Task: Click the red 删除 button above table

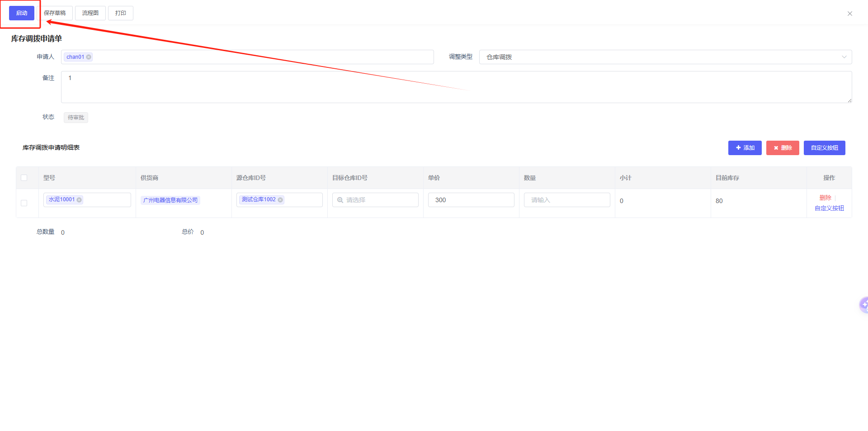Action: [782, 148]
